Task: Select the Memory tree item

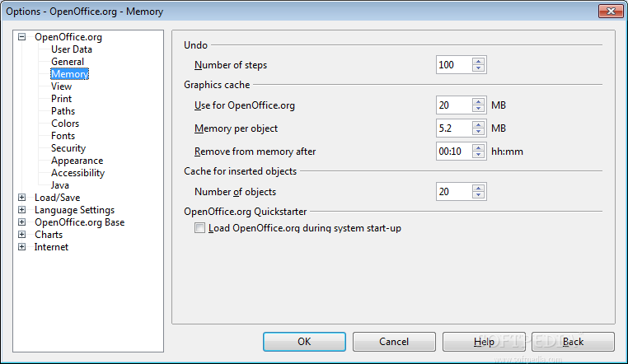Action: 70,74
